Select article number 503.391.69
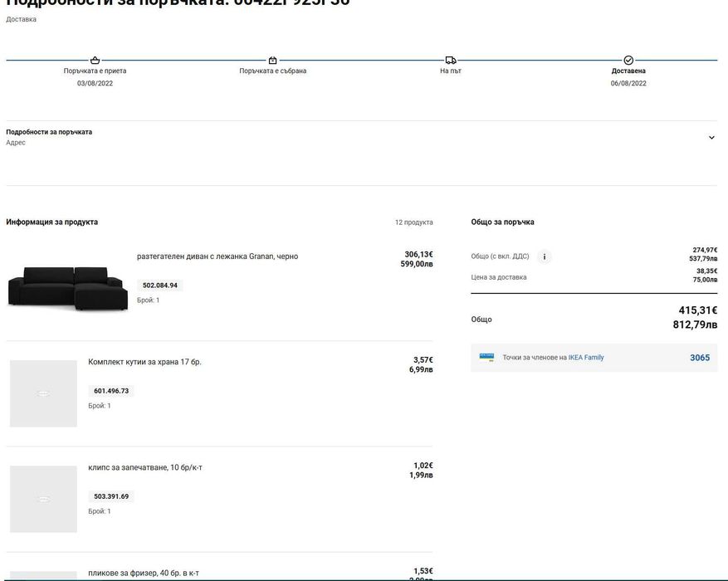 point(111,496)
